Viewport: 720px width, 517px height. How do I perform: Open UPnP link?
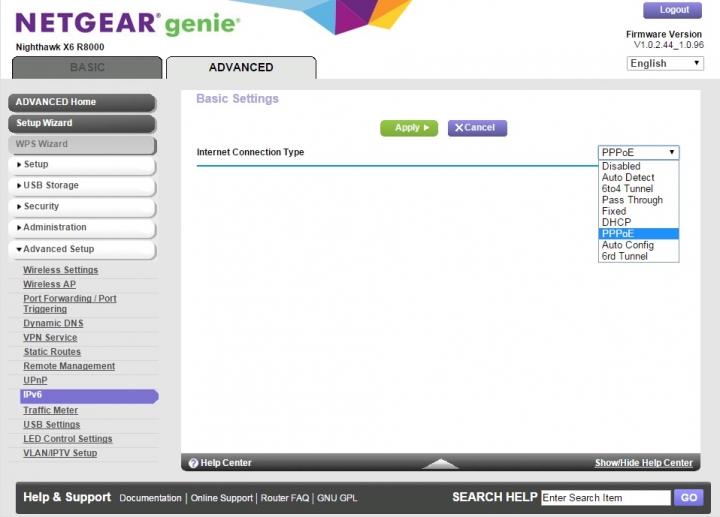click(x=35, y=380)
